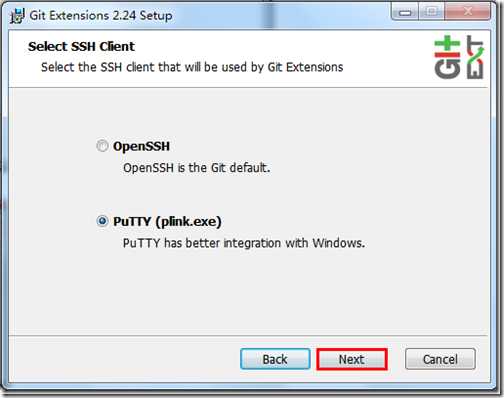Select the OpenSSH radio button

102,146
